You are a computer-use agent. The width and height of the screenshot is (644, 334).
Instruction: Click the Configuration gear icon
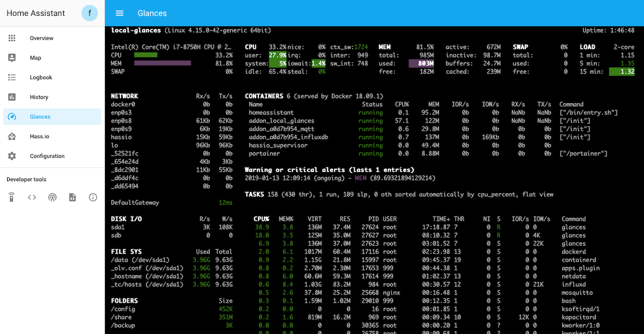click(12, 156)
